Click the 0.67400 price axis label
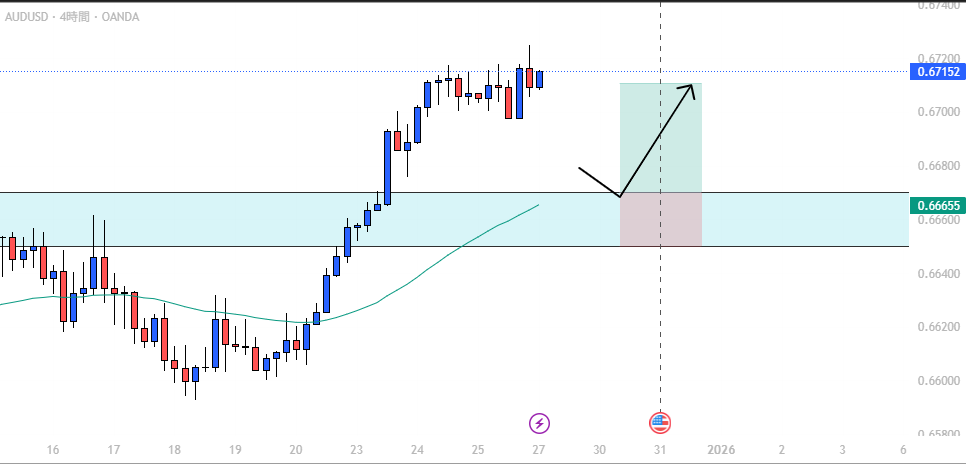The width and height of the screenshot is (966, 464). [938, 5]
